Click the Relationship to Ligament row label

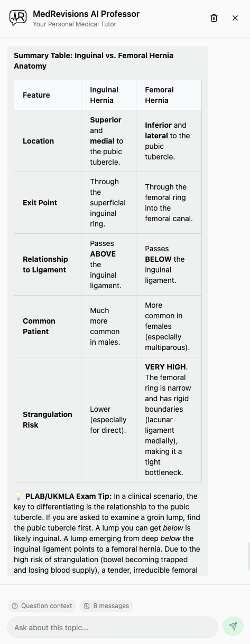point(45,264)
